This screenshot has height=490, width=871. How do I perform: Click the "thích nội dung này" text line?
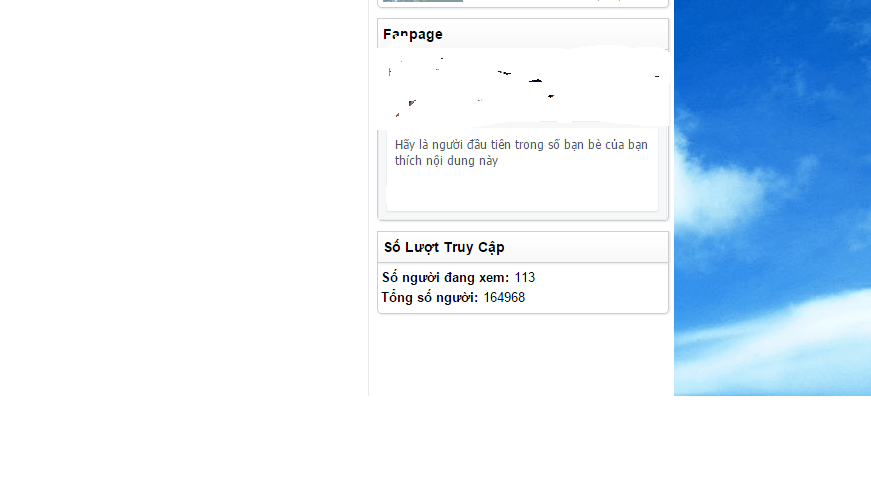[x=446, y=161]
